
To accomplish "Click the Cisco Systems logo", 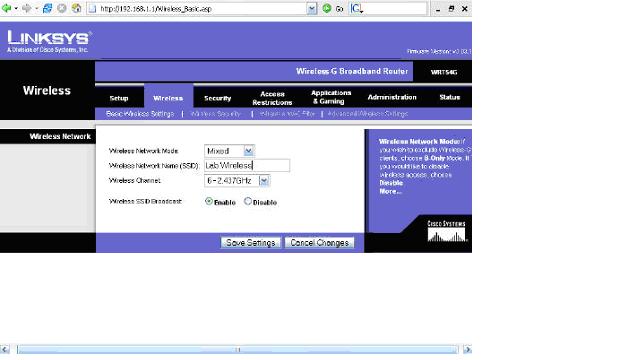I will tap(446, 231).
